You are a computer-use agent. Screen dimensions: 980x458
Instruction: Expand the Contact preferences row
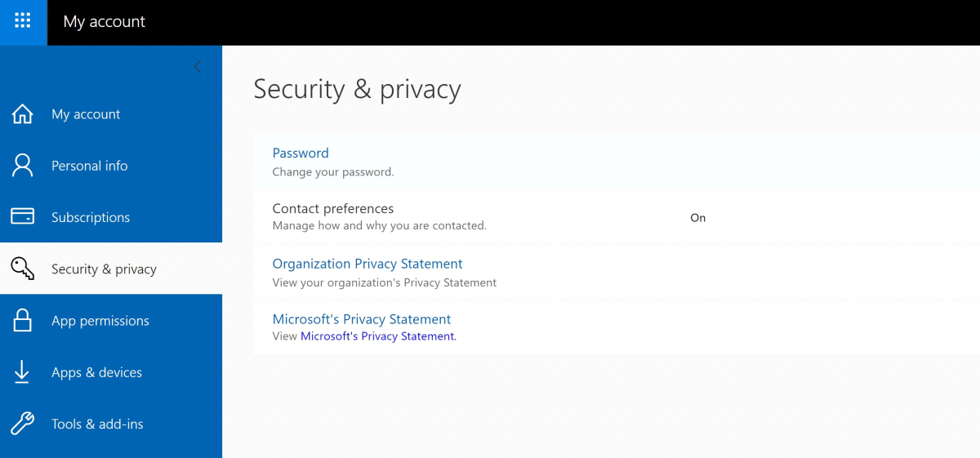[617, 216]
